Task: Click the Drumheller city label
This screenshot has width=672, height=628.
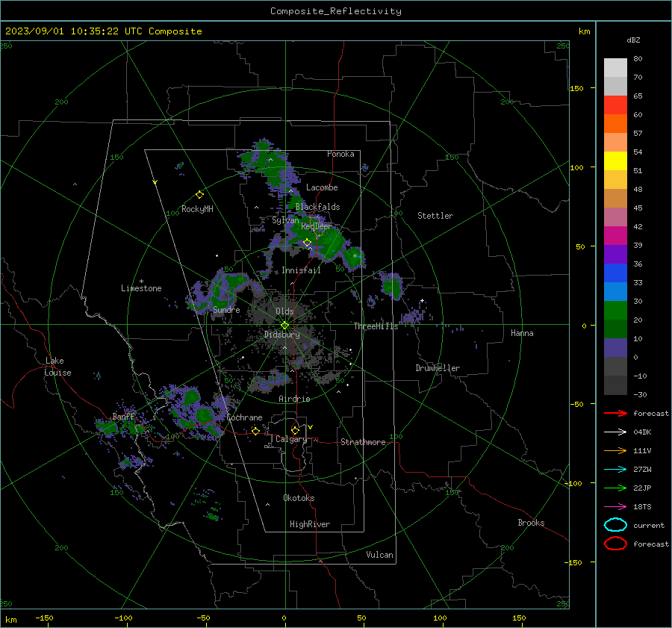Action: (438, 368)
